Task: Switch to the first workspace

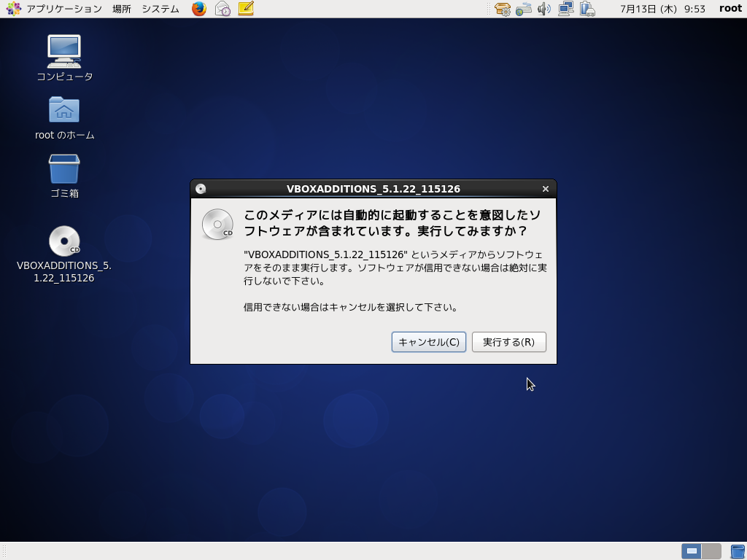Action: tap(692, 551)
